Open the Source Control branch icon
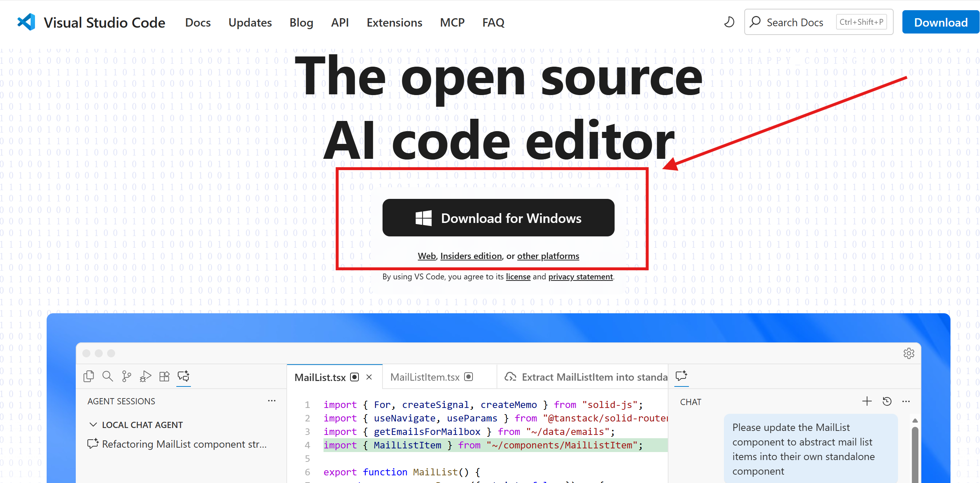The image size is (980, 483). tap(126, 377)
